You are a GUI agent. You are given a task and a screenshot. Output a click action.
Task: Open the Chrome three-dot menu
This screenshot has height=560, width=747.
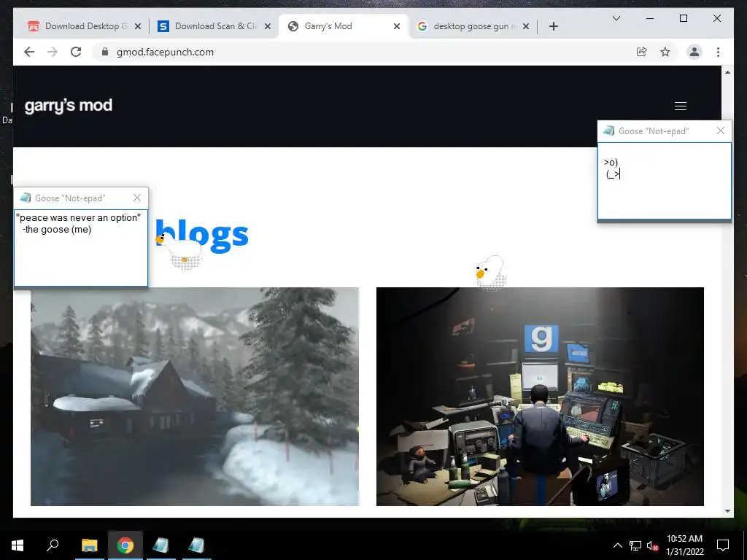[x=718, y=52]
